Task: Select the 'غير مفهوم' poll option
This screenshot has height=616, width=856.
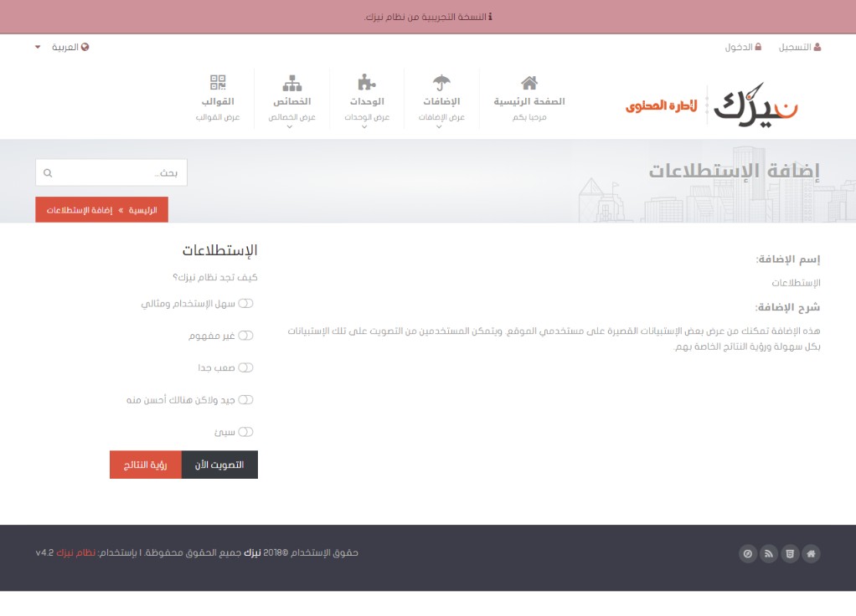Action: [246, 336]
